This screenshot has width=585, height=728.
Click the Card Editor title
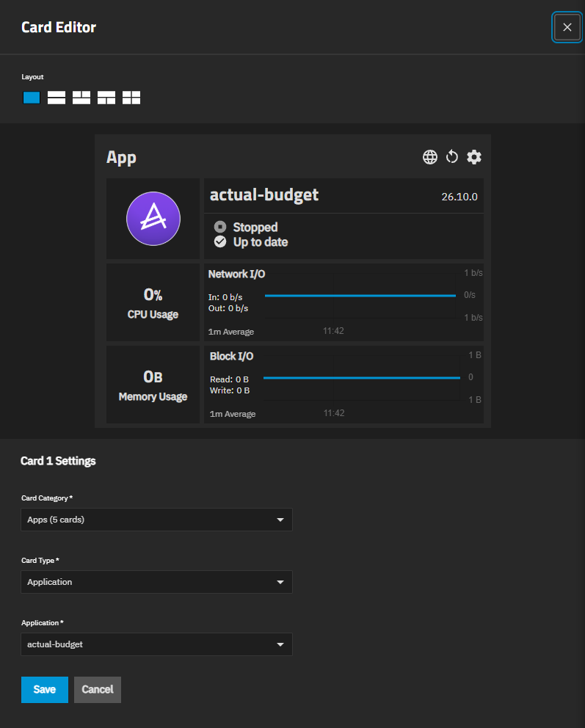coord(59,27)
